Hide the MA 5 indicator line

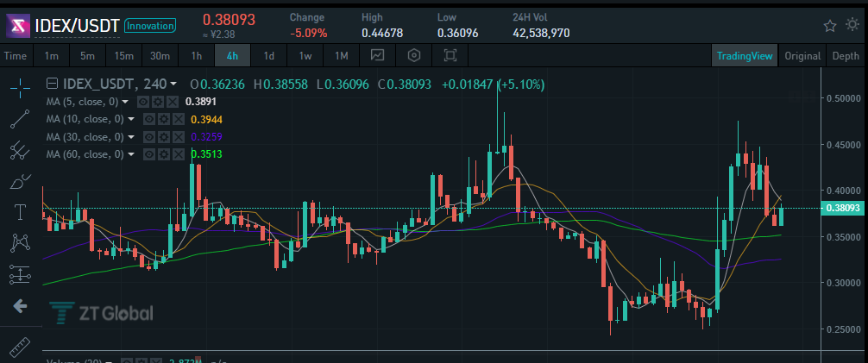pos(143,102)
